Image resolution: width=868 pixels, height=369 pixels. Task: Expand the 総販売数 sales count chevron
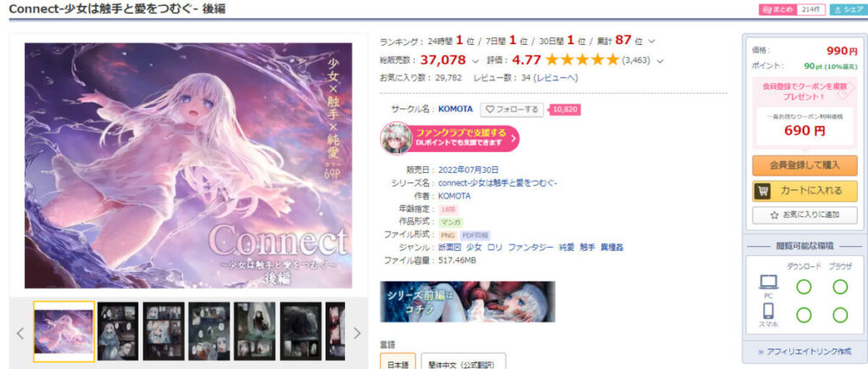pos(476,60)
